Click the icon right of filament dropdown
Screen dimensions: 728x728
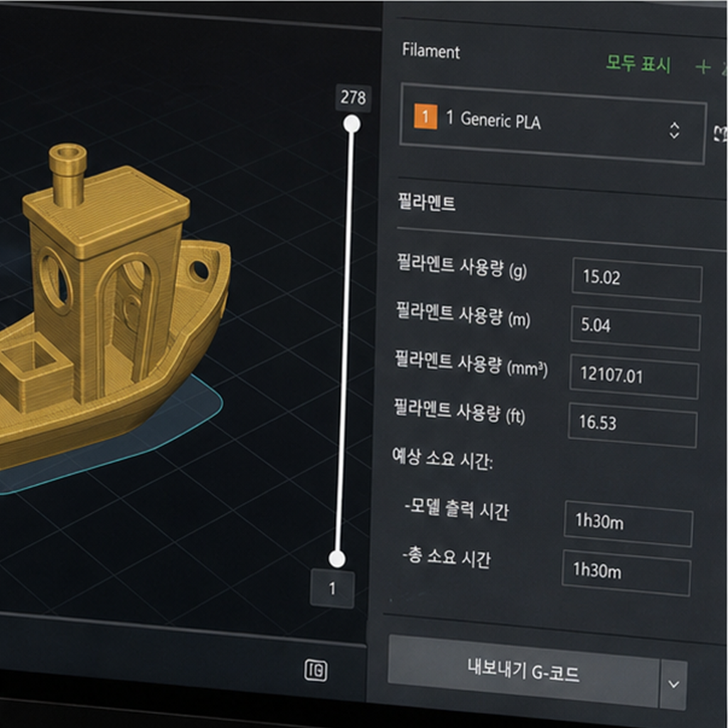pyautogui.click(x=721, y=133)
